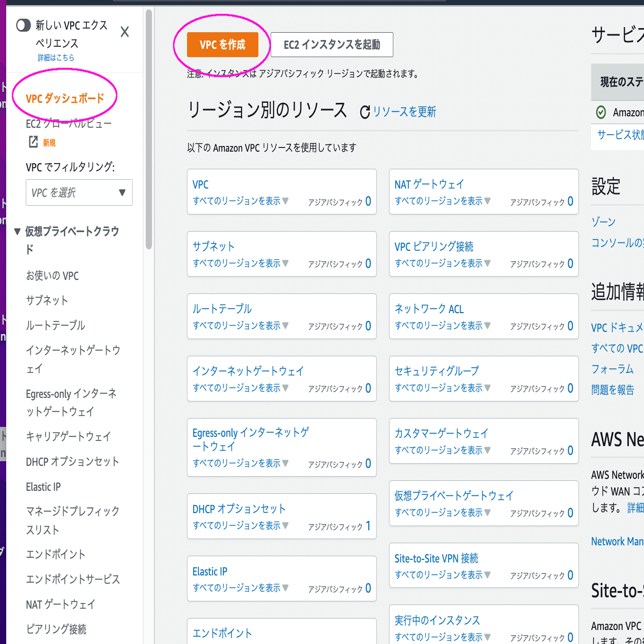The height and width of the screenshot is (644, 644).
Task: Open the VPC ピアリング接続 card link
Action: pos(434,246)
